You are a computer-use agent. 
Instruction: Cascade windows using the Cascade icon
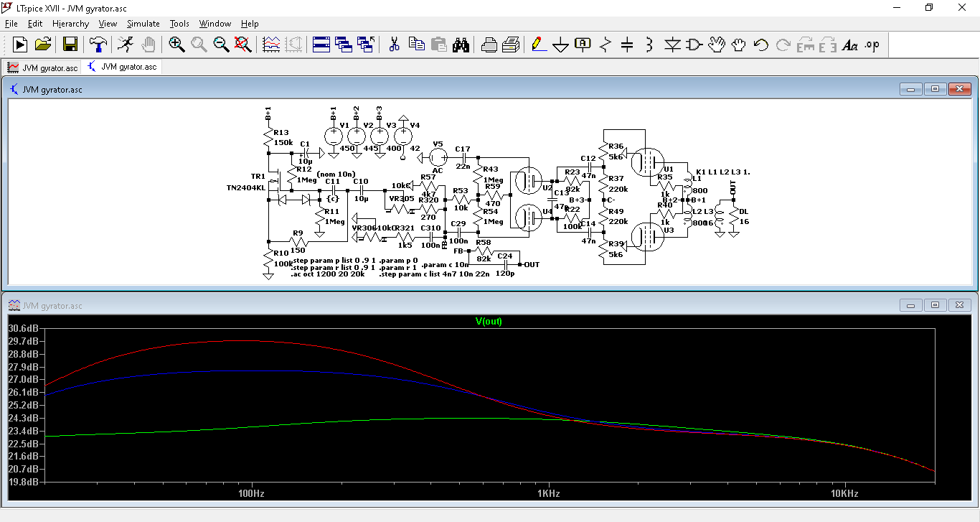click(x=344, y=45)
